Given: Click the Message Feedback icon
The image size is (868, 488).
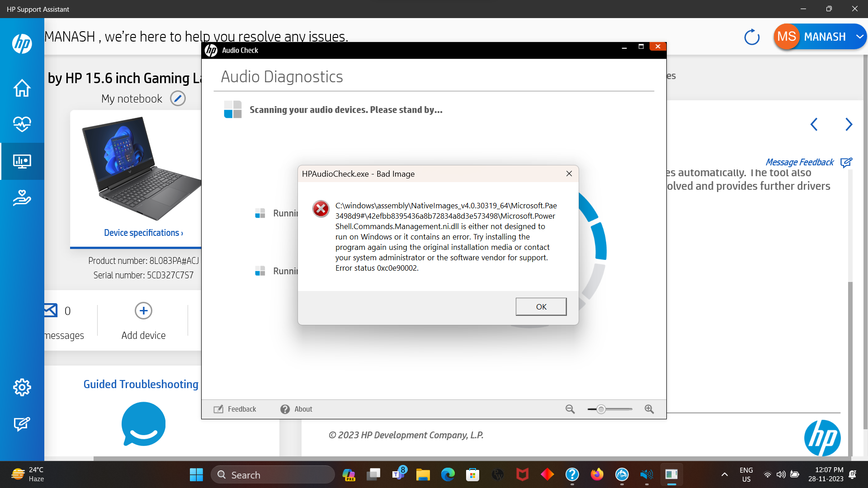Looking at the screenshot, I should 846,163.
